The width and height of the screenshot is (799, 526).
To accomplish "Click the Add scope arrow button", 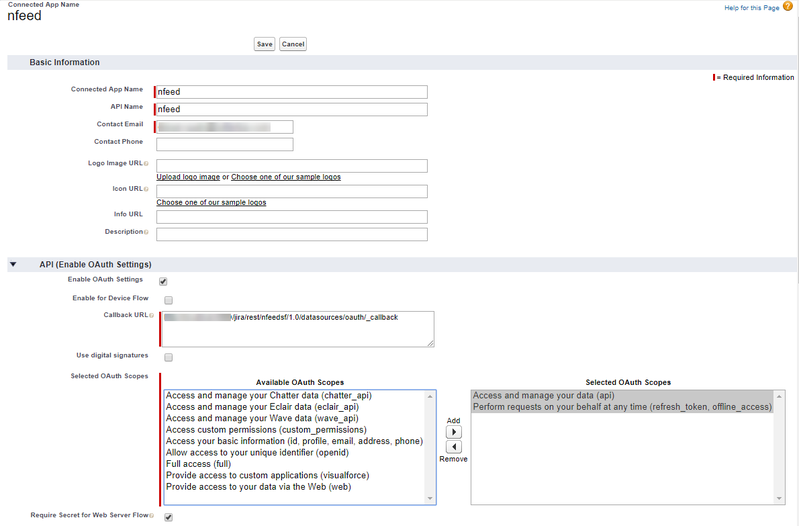I will pos(453,432).
